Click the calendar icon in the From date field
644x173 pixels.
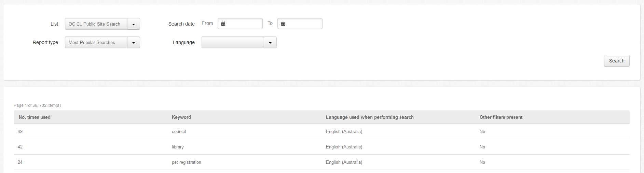point(223,24)
